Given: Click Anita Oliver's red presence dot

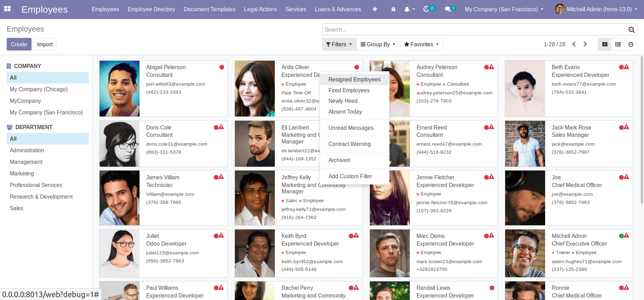Looking at the screenshot, I should tap(357, 67).
